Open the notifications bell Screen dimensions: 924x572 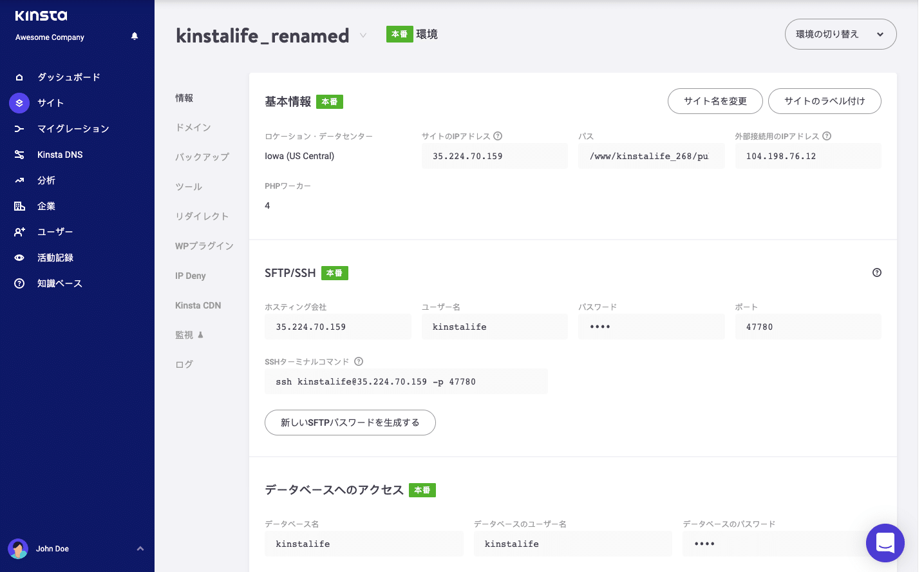pos(135,36)
